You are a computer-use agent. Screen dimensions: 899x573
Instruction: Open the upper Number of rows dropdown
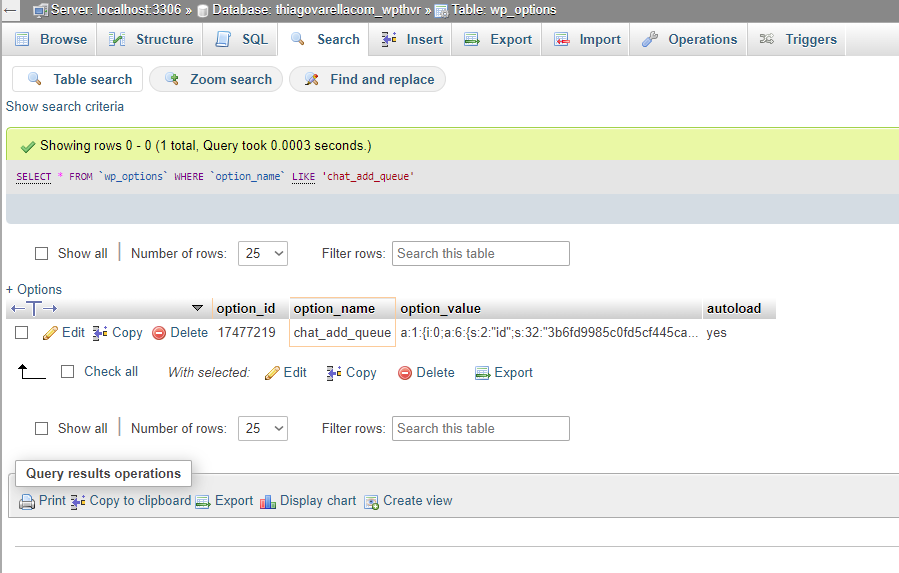tap(263, 254)
